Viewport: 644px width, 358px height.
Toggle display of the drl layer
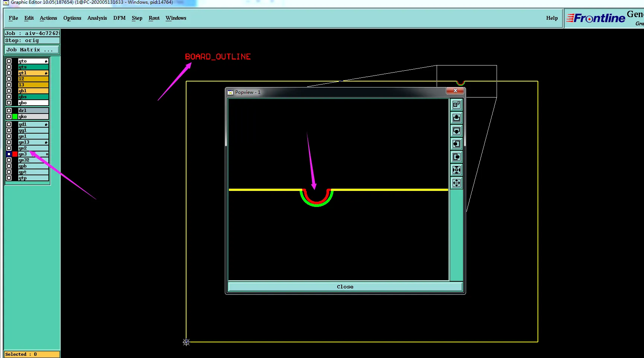(9, 111)
